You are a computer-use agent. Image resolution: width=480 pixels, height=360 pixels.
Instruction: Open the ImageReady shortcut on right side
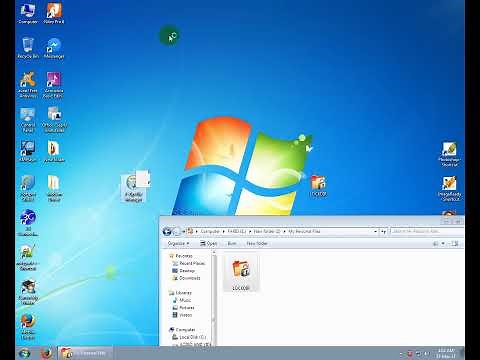coord(449,189)
